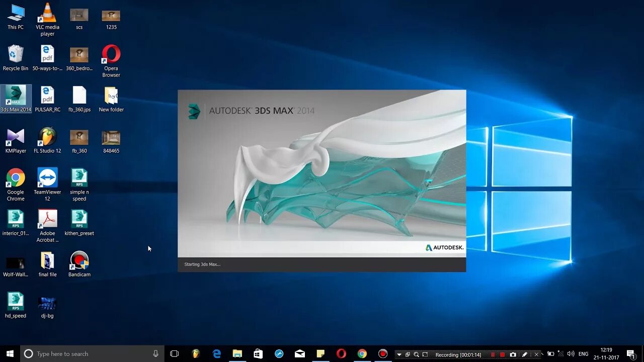644x362 pixels.
Task: Take a screenshot with Bandicam camera icon
Action: (x=513, y=354)
